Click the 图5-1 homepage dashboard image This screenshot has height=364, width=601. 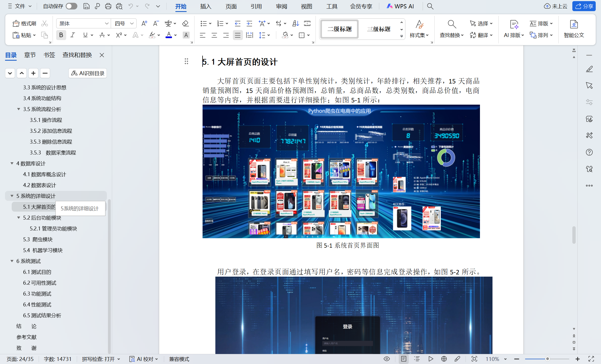pos(341,171)
